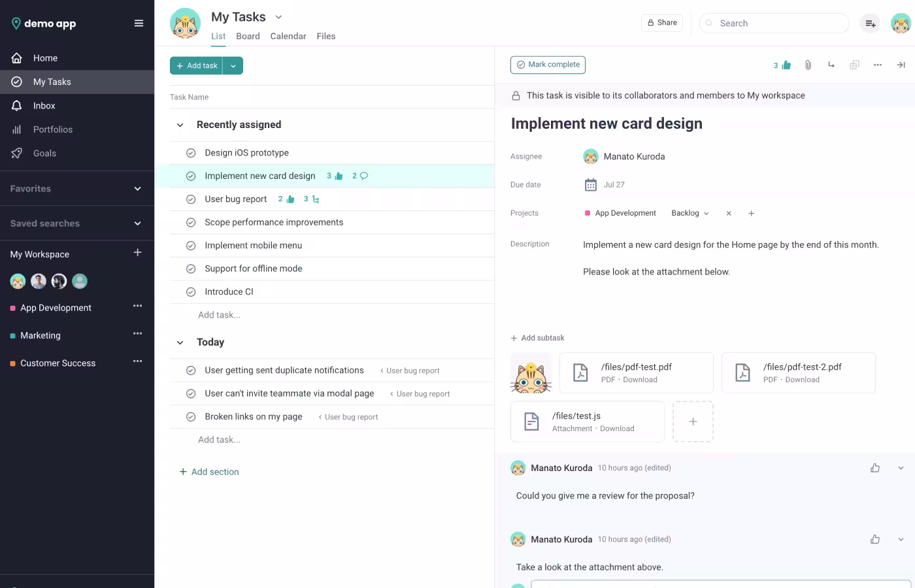Collapse the 'Recently assigned' section
Image resolution: width=915 pixels, height=588 pixels.
pos(180,124)
